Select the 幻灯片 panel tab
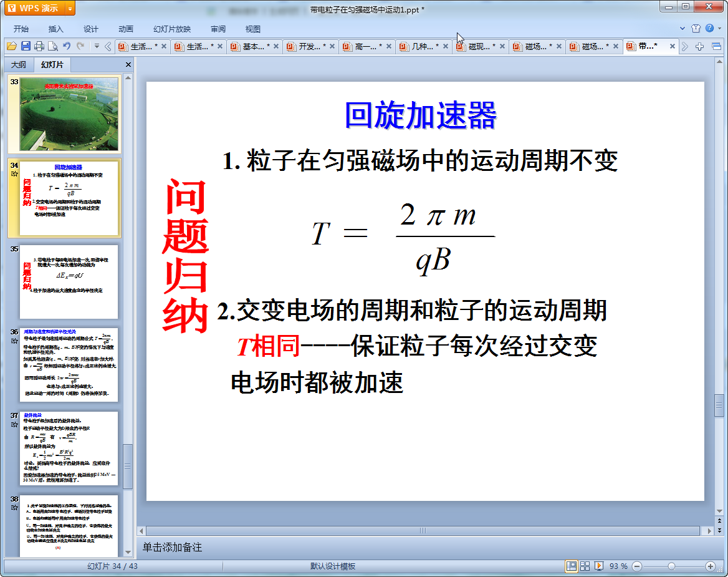The image size is (728, 577). (x=52, y=65)
